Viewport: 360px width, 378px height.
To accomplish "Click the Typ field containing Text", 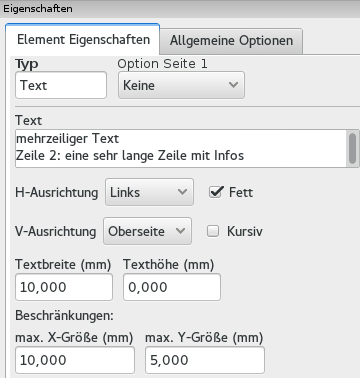I will click(61, 85).
